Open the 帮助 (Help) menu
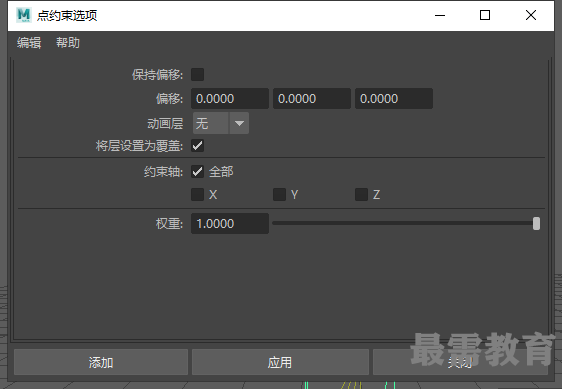Screen dimensions: 562x389 (68, 43)
